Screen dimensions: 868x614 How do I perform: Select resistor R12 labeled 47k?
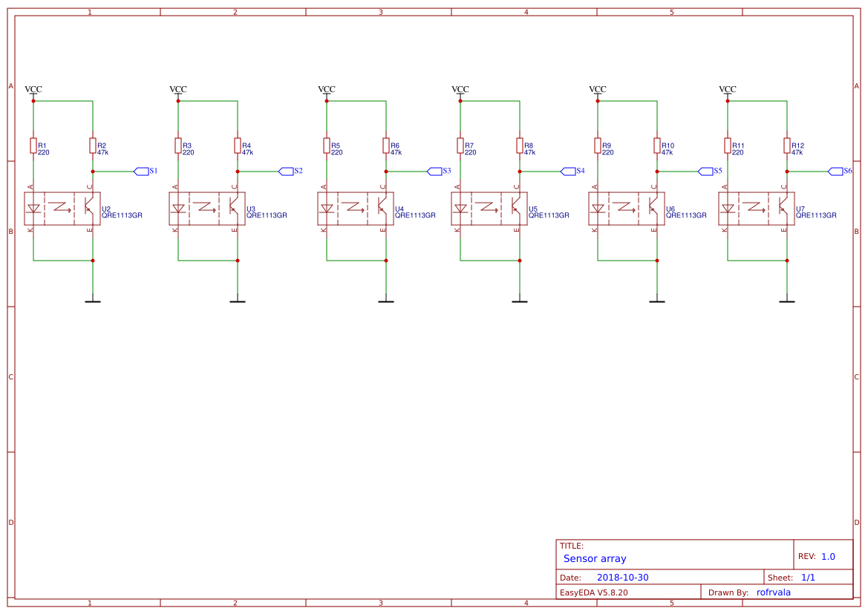point(786,146)
